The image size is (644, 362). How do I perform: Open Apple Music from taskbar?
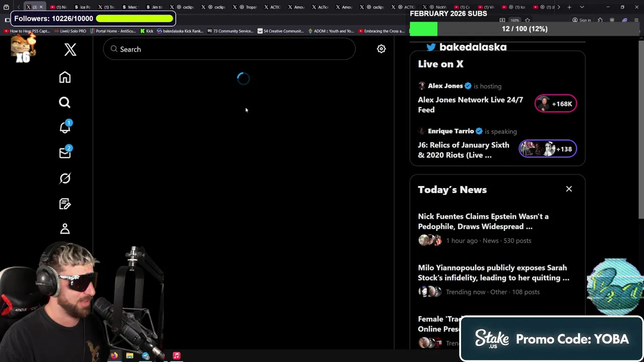tap(177, 355)
